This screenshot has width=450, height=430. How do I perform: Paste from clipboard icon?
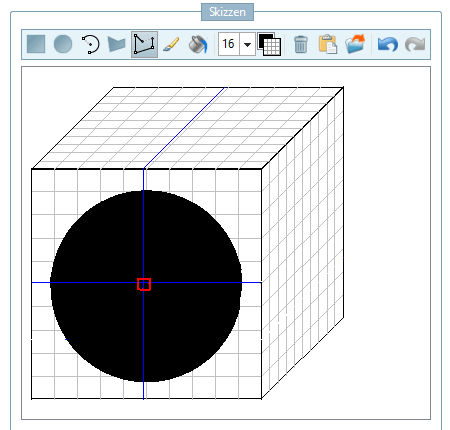coord(328,44)
